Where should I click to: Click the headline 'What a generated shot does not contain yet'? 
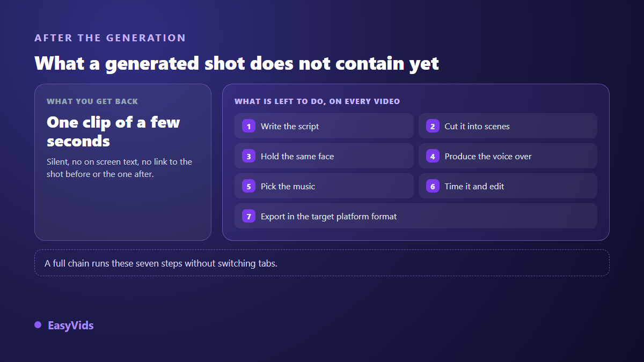pyautogui.click(x=237, y=63)
